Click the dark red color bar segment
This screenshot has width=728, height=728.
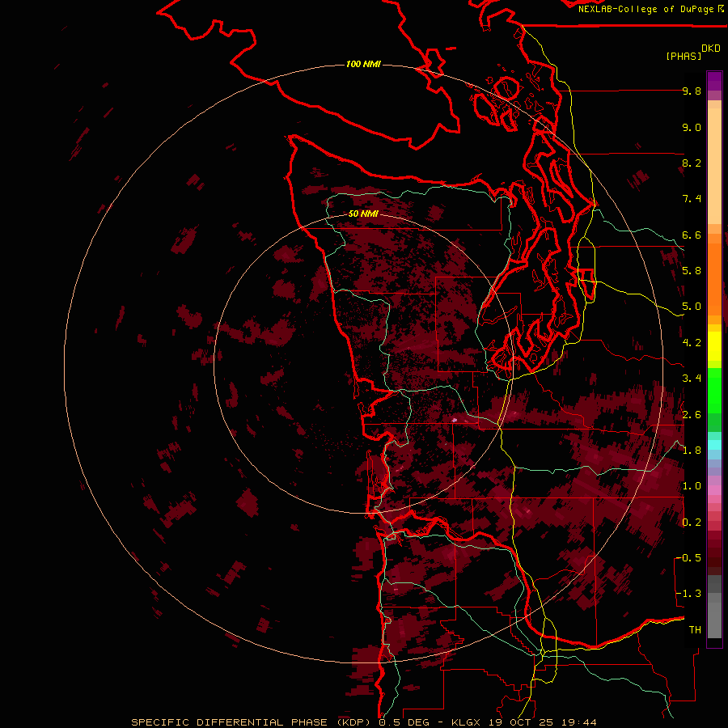[714, 552]
